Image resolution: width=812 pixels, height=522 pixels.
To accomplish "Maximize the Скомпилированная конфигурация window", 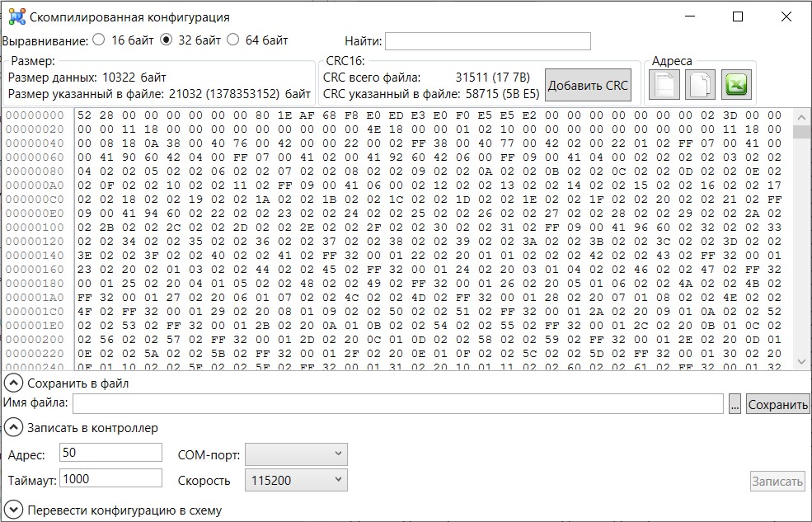I will click(x=738, y=16).
